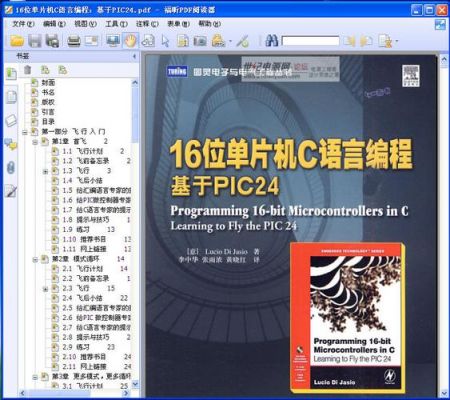Viewport: 450px width, 400px height.
Task: Click the binoculars Search icon
Action: (x=272, y=41)
